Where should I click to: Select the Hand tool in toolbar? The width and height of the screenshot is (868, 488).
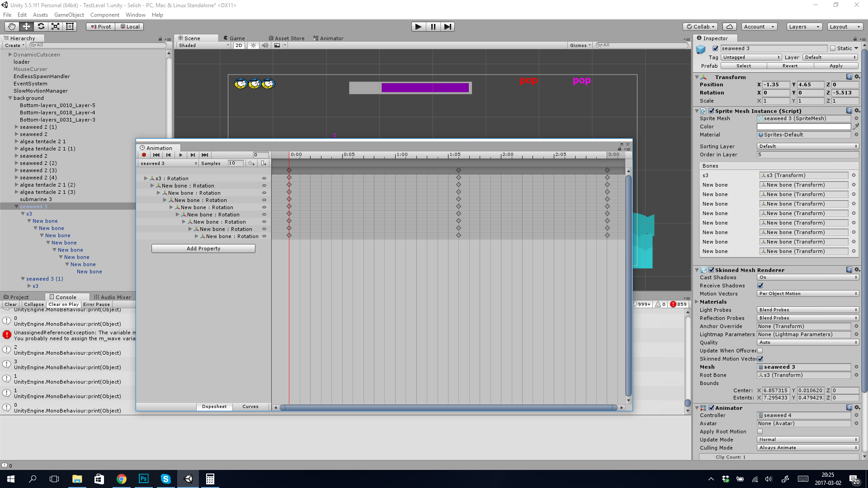[12, 27]
